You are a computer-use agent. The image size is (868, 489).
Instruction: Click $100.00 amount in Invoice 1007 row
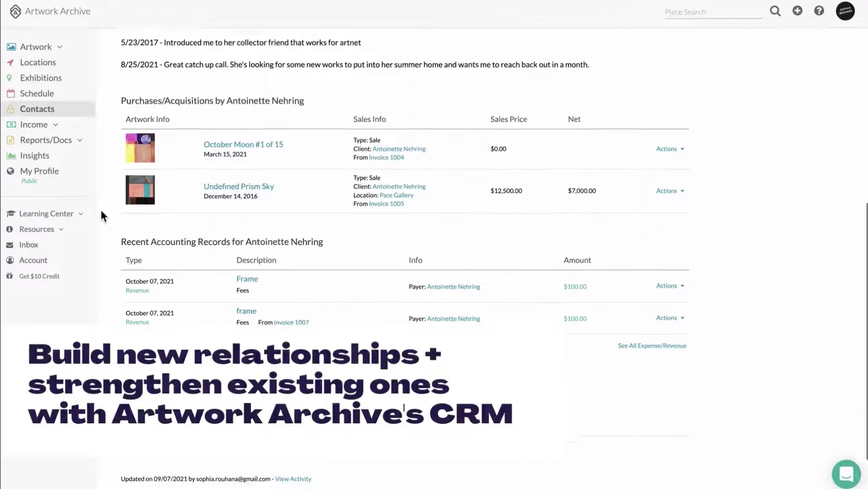click(x=575, y=319)
